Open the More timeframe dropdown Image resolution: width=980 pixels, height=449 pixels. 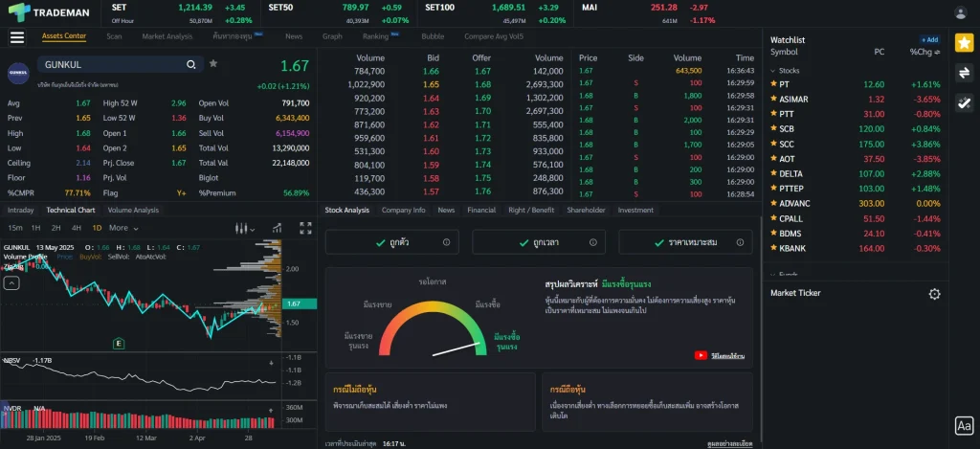[122, 228]
